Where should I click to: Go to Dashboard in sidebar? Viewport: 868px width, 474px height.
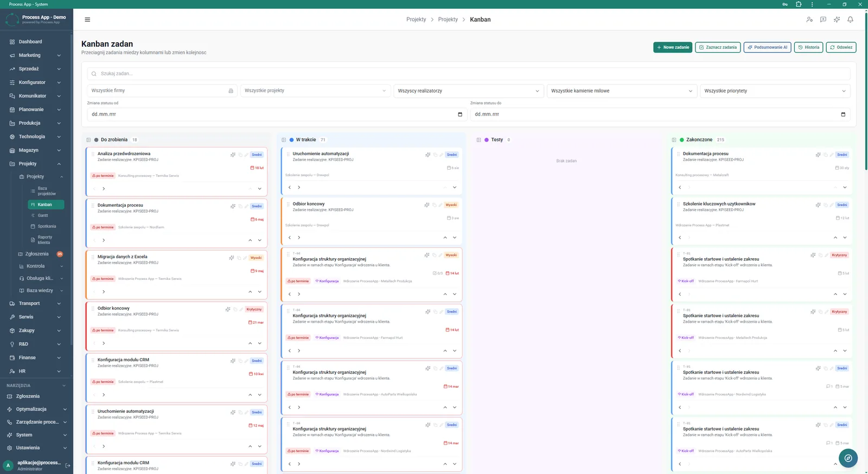click(x=36, y=42)
